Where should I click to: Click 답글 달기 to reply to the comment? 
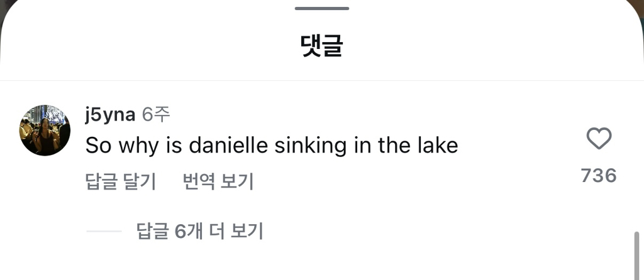[120, 181]
